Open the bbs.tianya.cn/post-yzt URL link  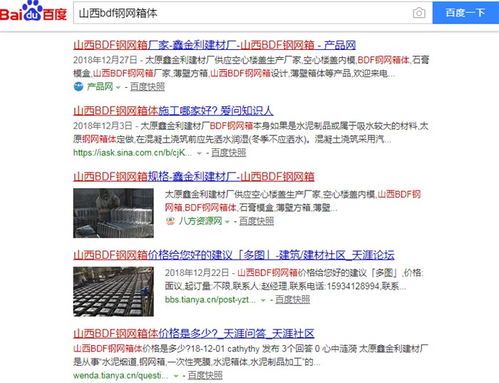pyautogui.click(x=211, y=299)
